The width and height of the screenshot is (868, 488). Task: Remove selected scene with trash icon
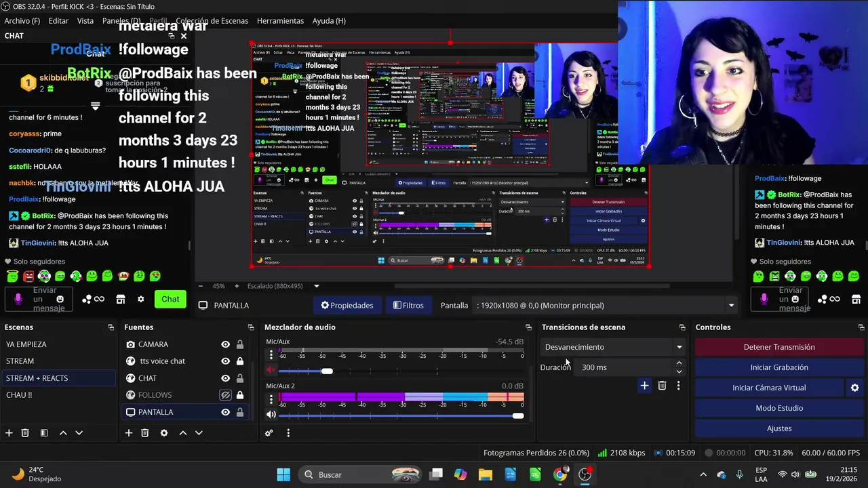(x=25, y=433)
